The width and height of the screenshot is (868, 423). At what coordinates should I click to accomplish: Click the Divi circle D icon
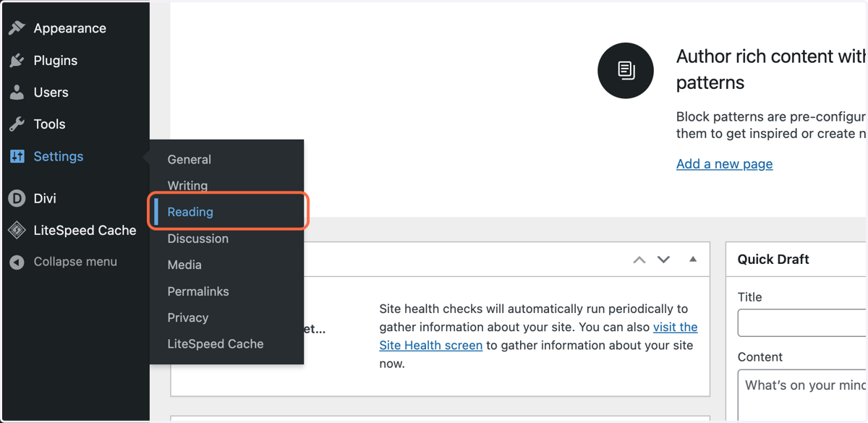[x=17, y=198]
